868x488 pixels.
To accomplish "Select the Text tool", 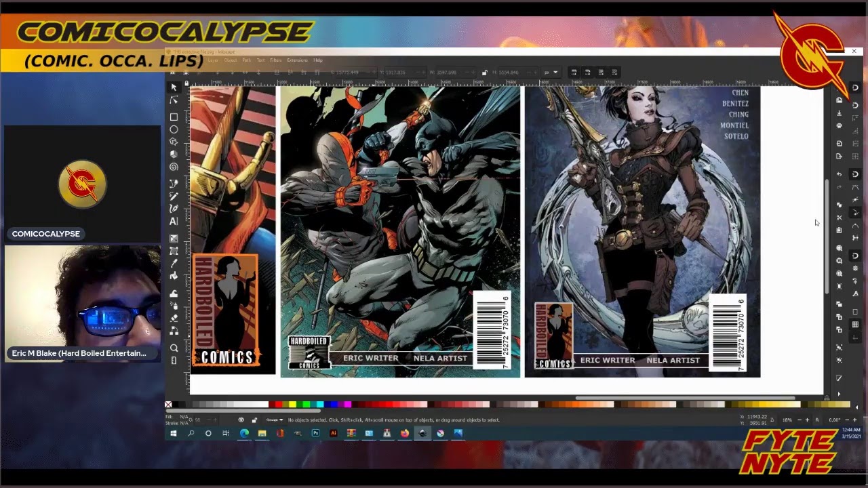I will 174,222.
